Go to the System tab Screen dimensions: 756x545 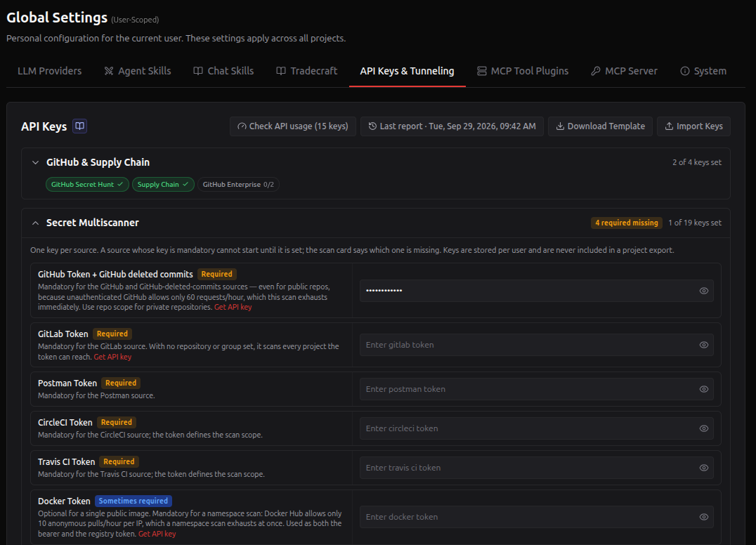click(x=703, y=71)
